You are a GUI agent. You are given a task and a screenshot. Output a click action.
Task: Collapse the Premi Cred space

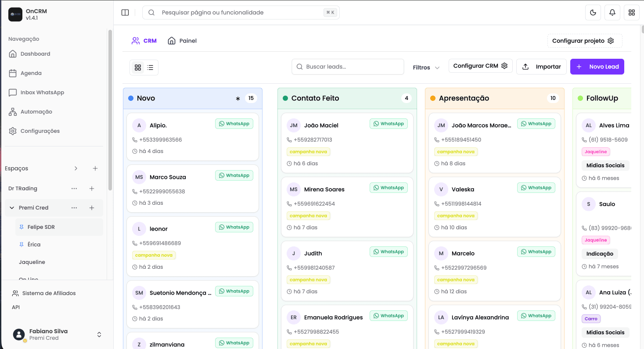12,208
